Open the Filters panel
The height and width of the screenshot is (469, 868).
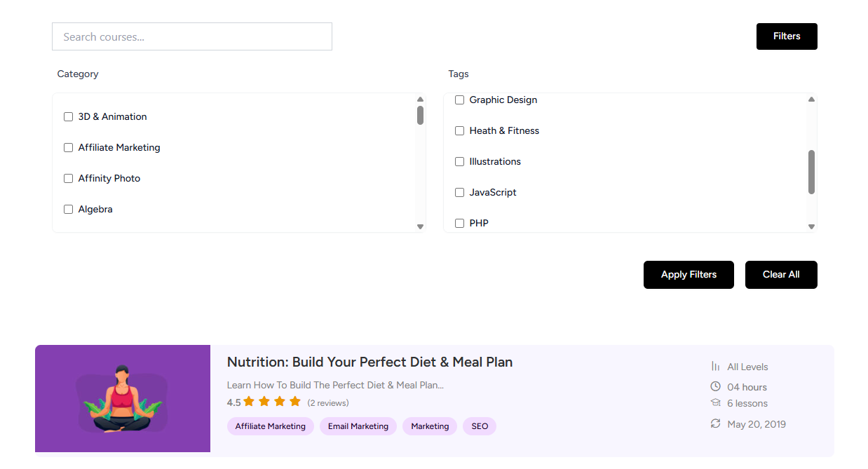point(786,36)
